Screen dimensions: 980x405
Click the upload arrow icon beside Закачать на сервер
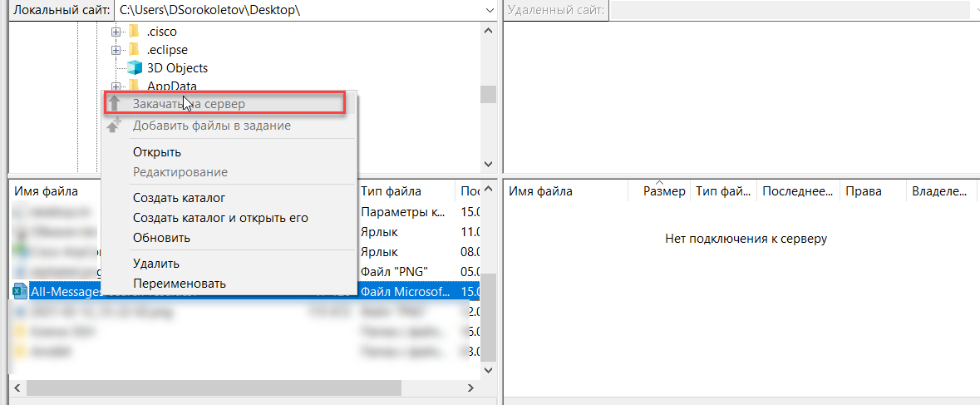click(x=115, y=104)
